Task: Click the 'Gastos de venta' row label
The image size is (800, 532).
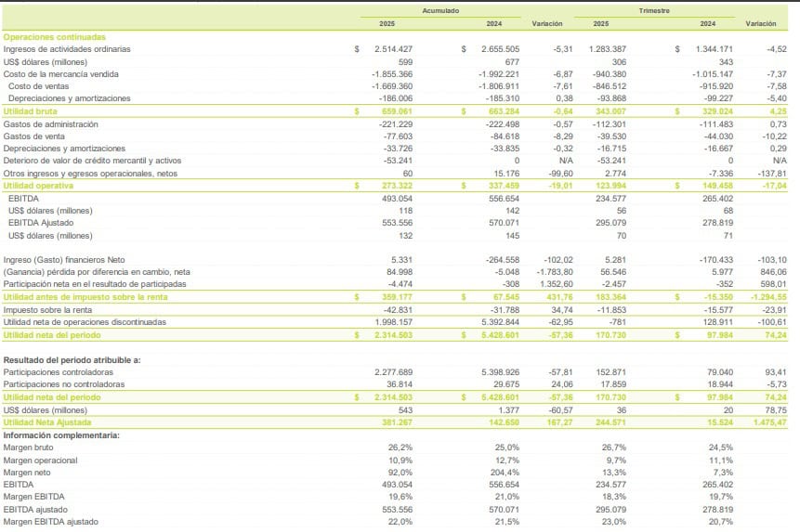Action: tap(33, 136)
